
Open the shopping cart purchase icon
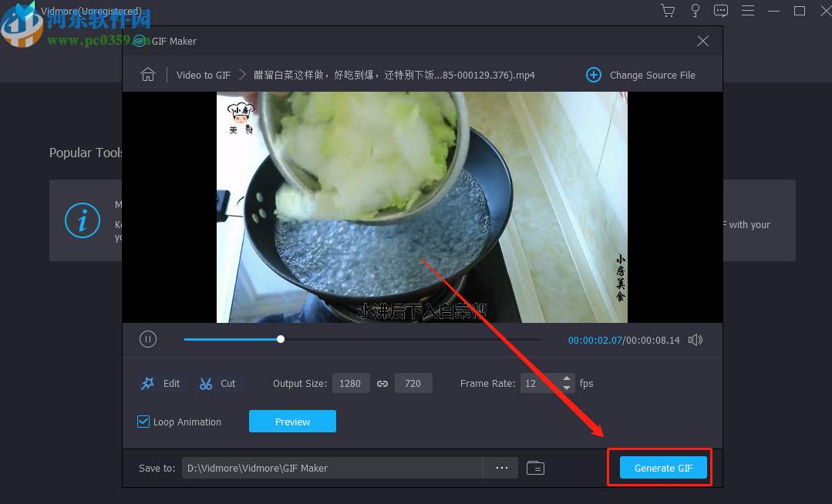pyautogui.click(x=668, y=11)
